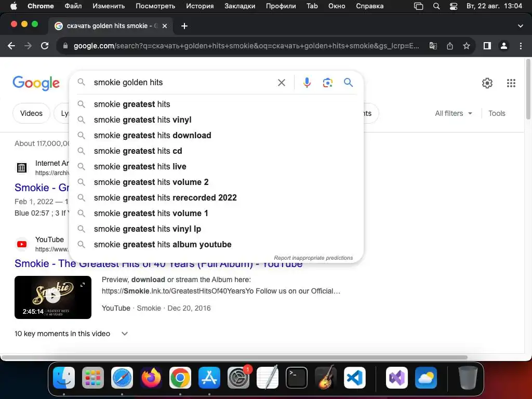Choose suggestion 'smokie greatest hits download'
Image resolution: width=532 pixels, height=399 pixels.
click(216, 136)
